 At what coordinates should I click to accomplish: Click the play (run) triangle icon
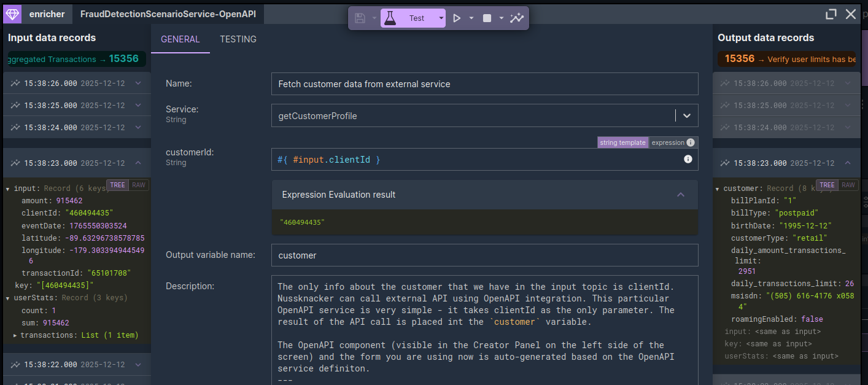[x=457, y=18]
